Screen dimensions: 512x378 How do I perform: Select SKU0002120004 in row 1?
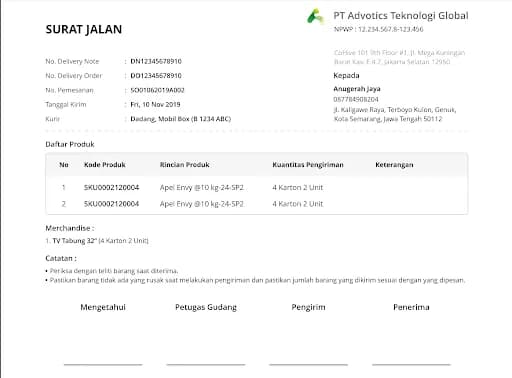[x=111, y=188]
